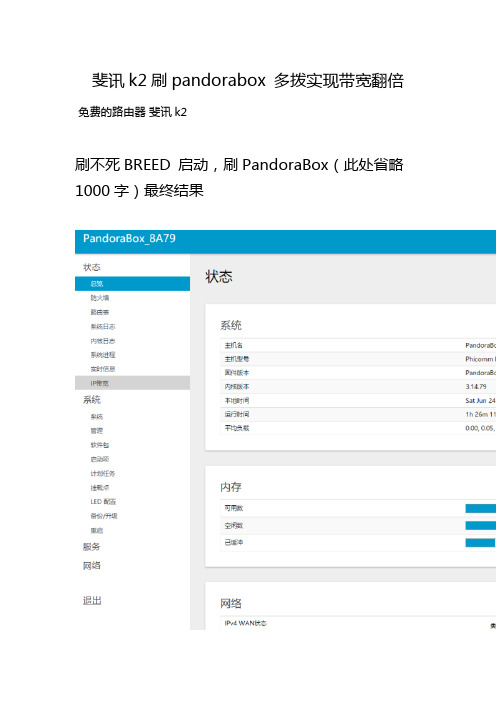Click the 固件版本 row label

[236, 372]
